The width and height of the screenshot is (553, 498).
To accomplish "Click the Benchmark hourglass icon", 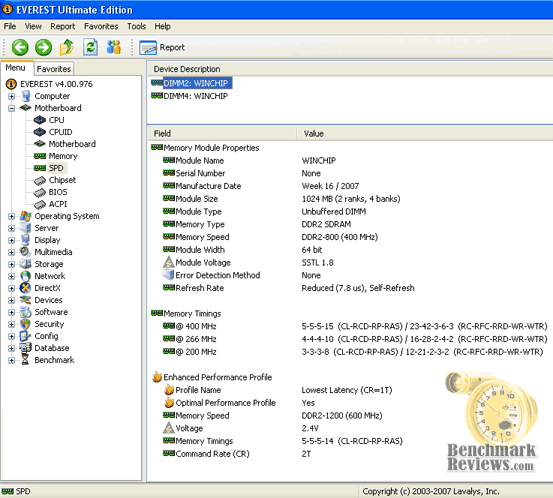I will (x=25, y=360).
